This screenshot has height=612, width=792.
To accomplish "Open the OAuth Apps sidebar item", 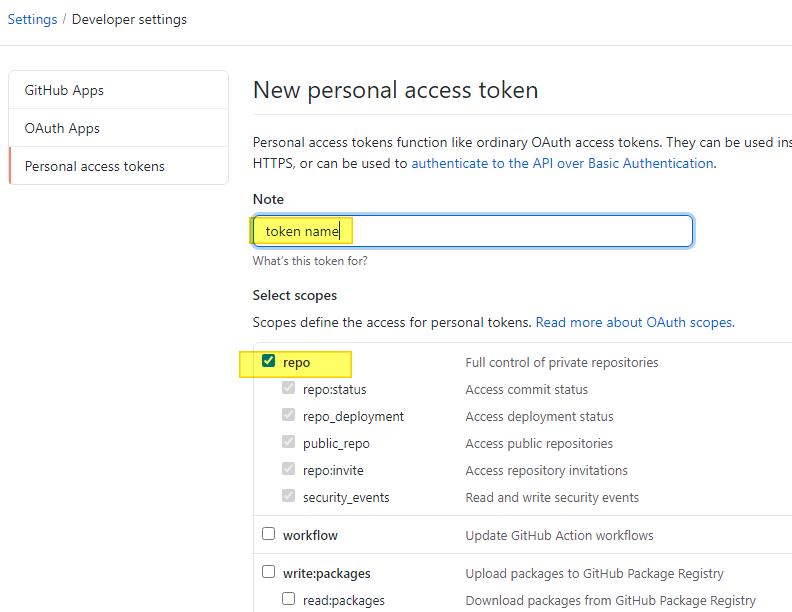I will 62,128.
